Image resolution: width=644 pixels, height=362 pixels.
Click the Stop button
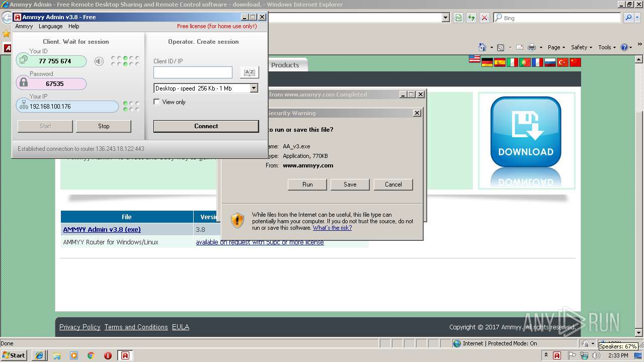104,126
